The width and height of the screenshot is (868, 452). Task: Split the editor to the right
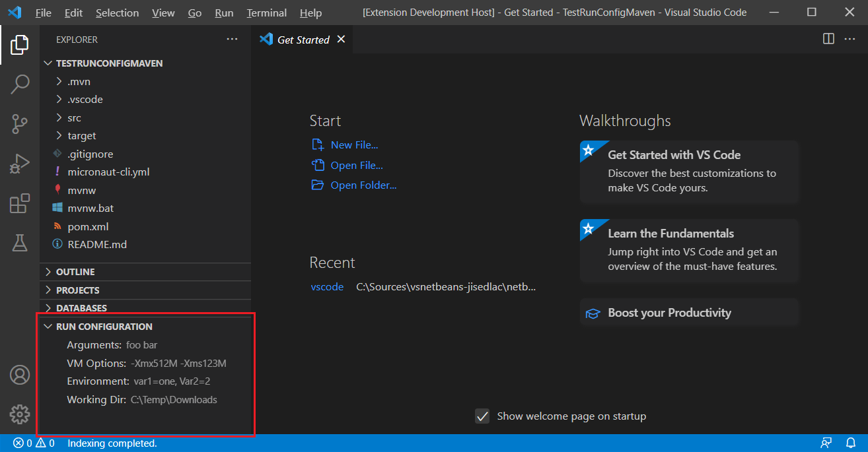click(828, 39)
